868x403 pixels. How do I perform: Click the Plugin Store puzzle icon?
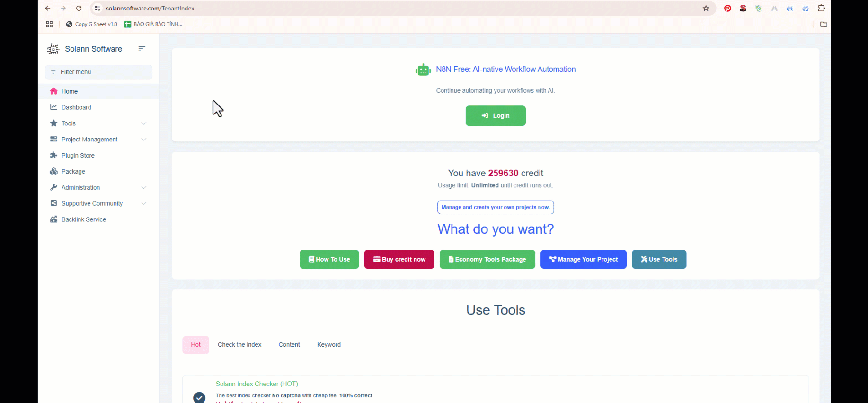(53, 156)
